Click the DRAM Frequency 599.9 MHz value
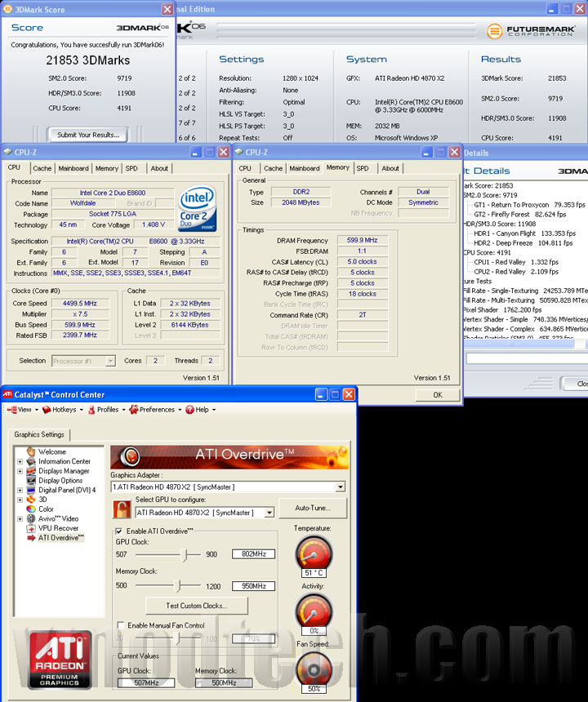This screenshot has width=588, height=702. tap(362, 240)
